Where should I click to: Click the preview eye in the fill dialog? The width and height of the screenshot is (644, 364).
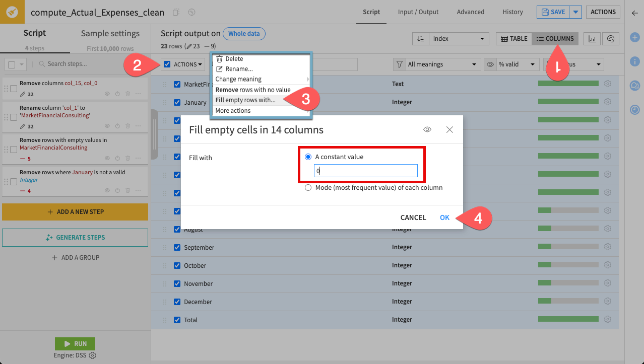click(x=427, y=129)
